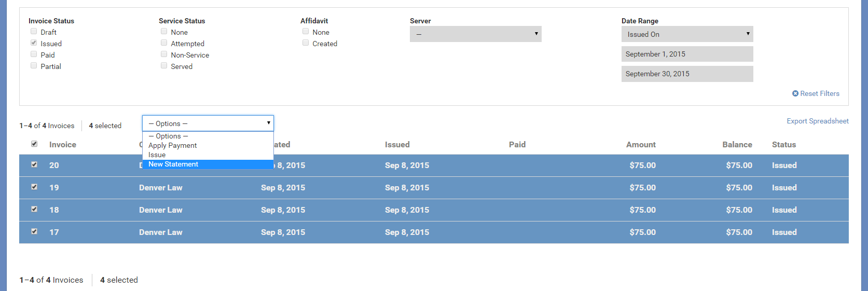Deselect invoice 19 row checkbox
This screenshot has height=291, width=868.
point(34,187)
